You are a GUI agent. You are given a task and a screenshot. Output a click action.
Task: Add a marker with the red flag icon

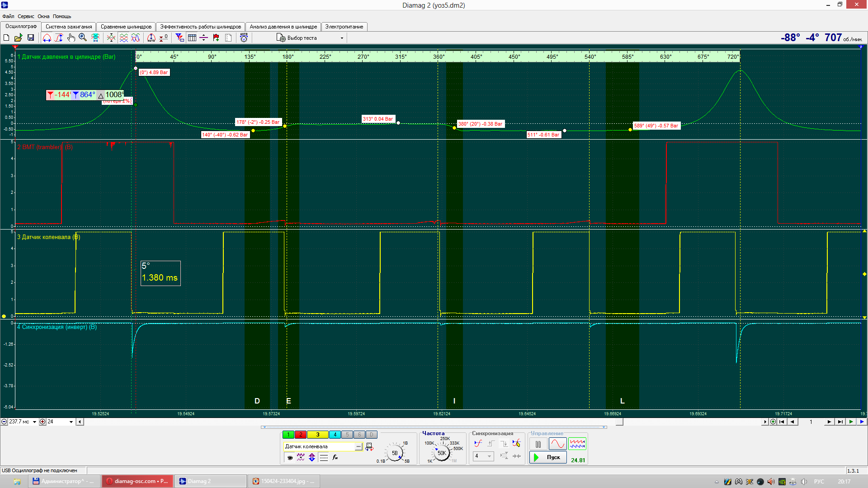(x=216, y=38)
